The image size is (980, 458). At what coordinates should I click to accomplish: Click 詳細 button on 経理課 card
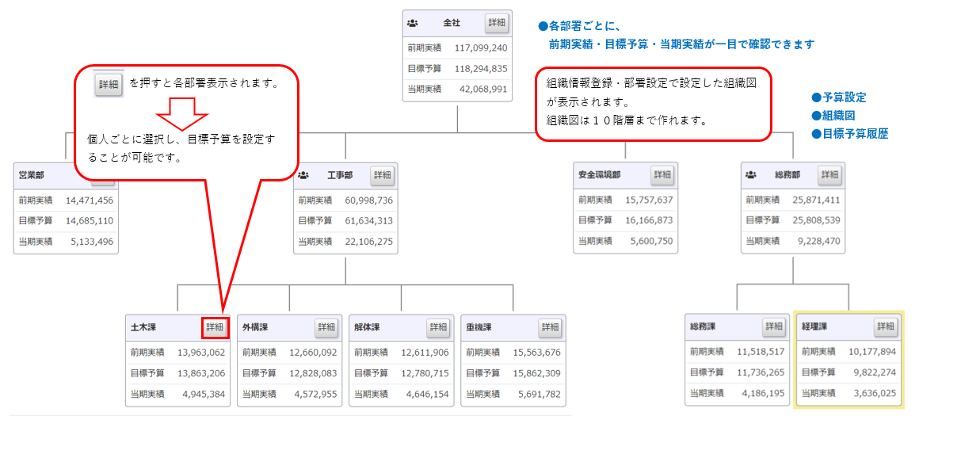click(x=886, y=327)
